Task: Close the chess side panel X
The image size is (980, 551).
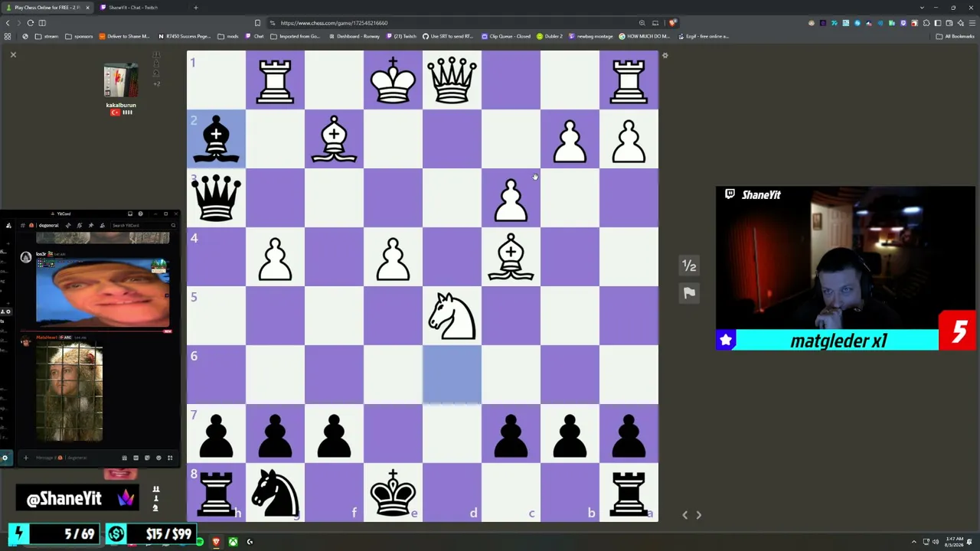Action: click(x=13, y=54)
